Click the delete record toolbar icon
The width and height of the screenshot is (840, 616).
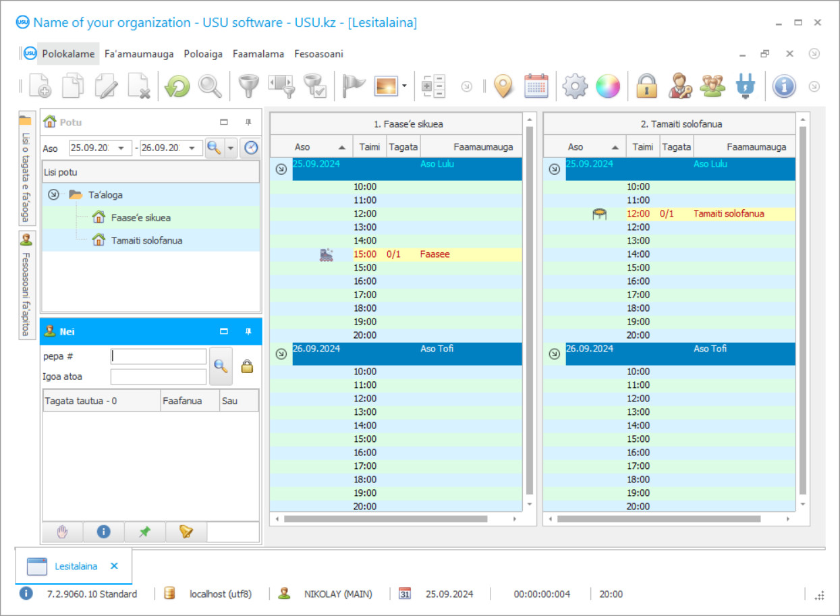tap(139, 86)
